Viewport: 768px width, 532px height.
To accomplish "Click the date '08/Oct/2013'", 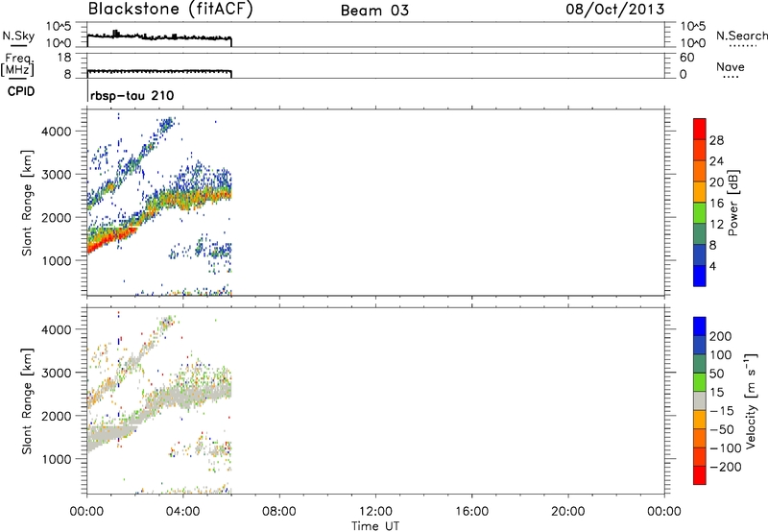I will (x=615, y=10).
